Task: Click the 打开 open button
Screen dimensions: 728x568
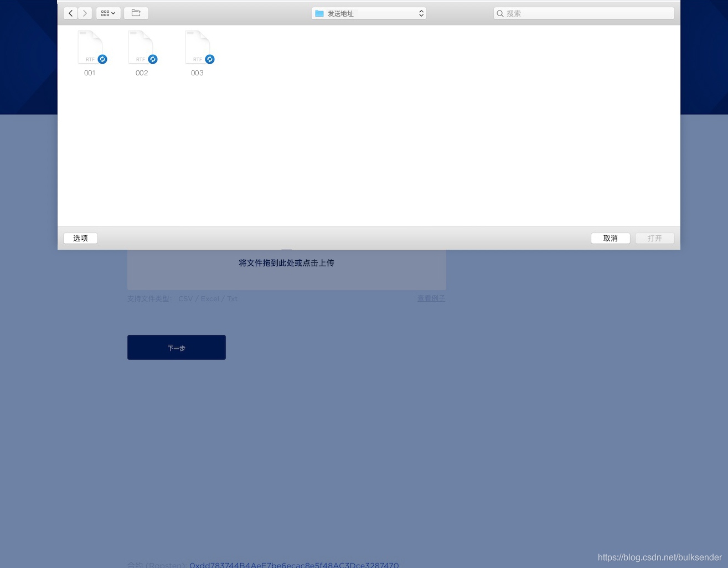Action: point(654,238)
